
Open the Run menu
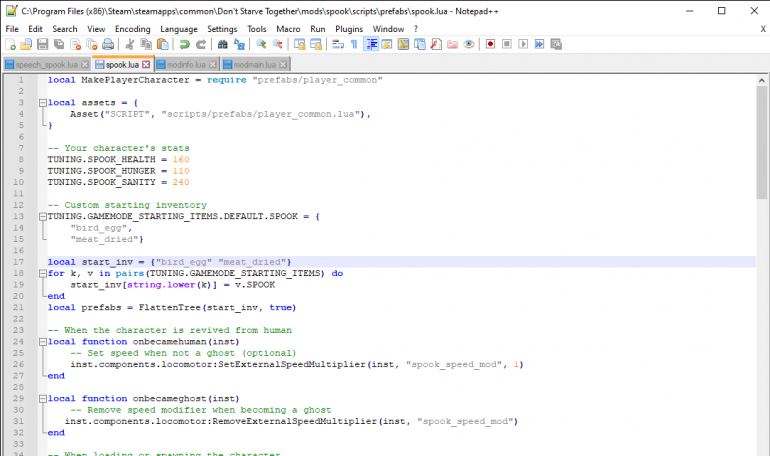(318, 29)
